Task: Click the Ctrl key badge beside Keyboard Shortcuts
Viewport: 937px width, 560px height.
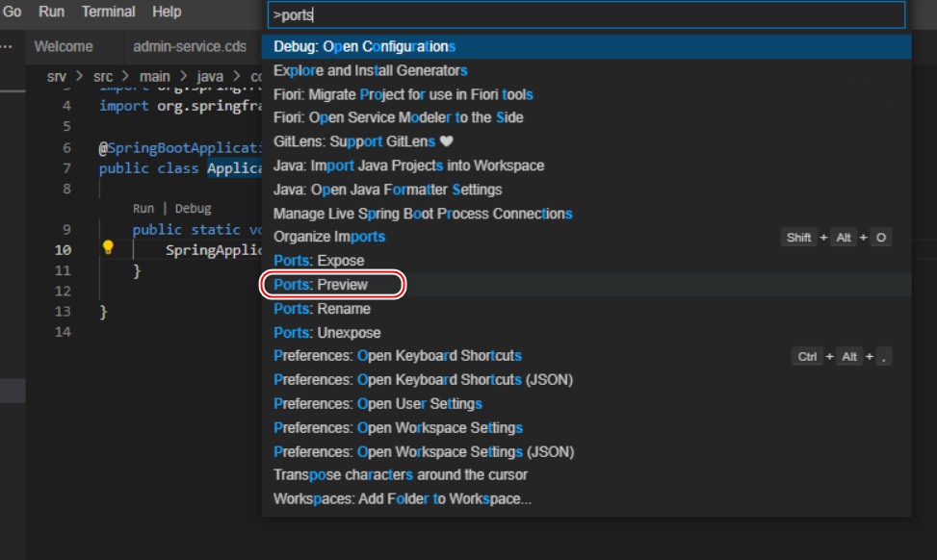Action: pyautogui.click(x=807, y=356)
